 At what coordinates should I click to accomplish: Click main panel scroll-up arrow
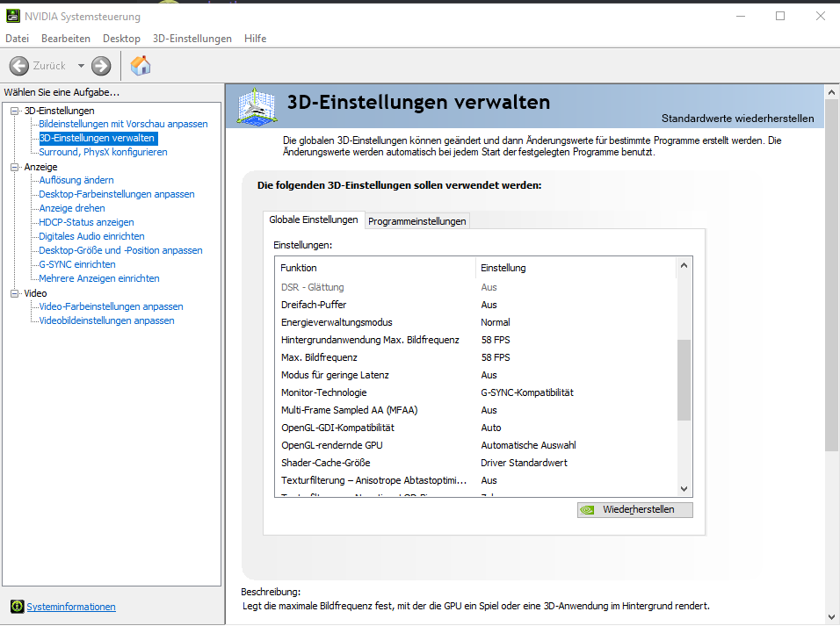tap(831, 92)
